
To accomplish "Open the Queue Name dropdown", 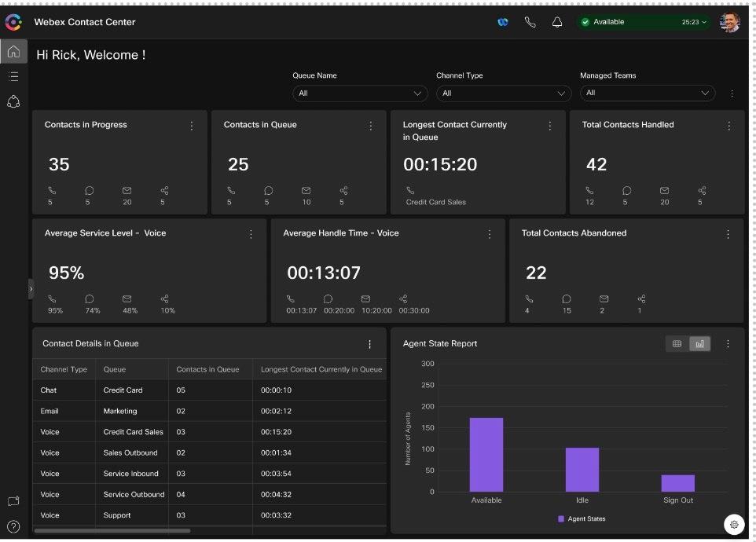I will 359,93.
